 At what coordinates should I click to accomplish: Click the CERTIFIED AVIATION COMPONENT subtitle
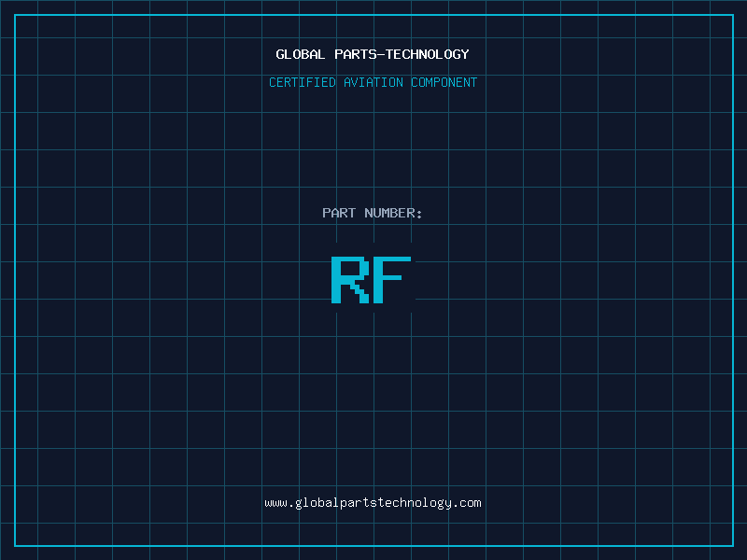coord(373,82)
